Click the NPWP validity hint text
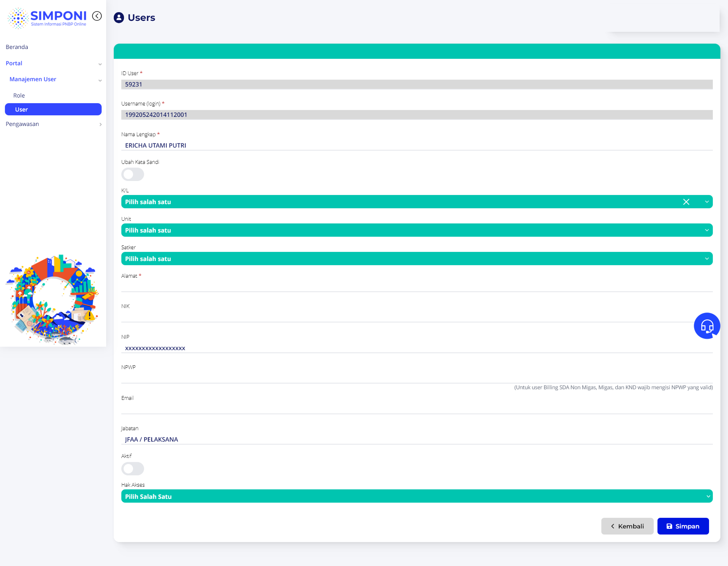Image resolution: width=728 pixels, height=566 pixels. [x=613, y=387]
